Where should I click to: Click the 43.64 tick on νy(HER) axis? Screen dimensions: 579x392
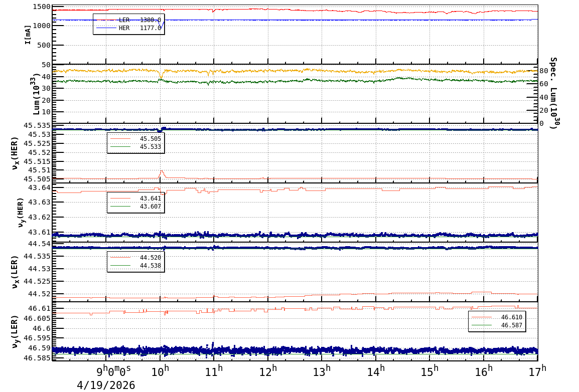(x=40, y=187)
